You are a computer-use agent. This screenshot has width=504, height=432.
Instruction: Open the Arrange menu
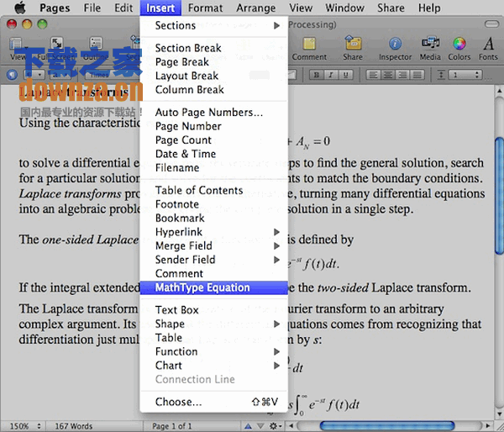(x=256, y=8)
